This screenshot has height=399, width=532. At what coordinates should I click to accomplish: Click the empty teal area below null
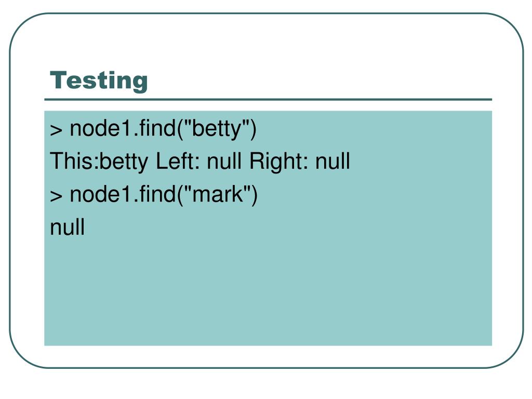coord(268,292)
